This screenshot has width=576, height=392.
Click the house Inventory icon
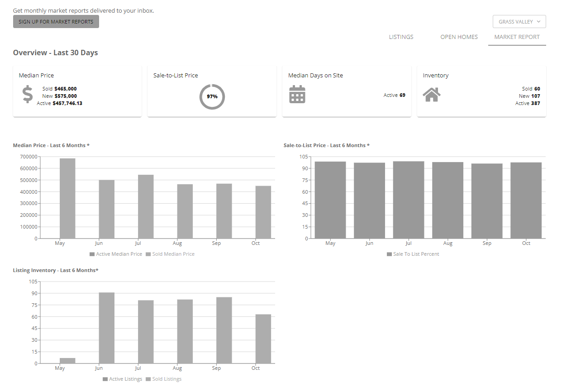point(431,95)
